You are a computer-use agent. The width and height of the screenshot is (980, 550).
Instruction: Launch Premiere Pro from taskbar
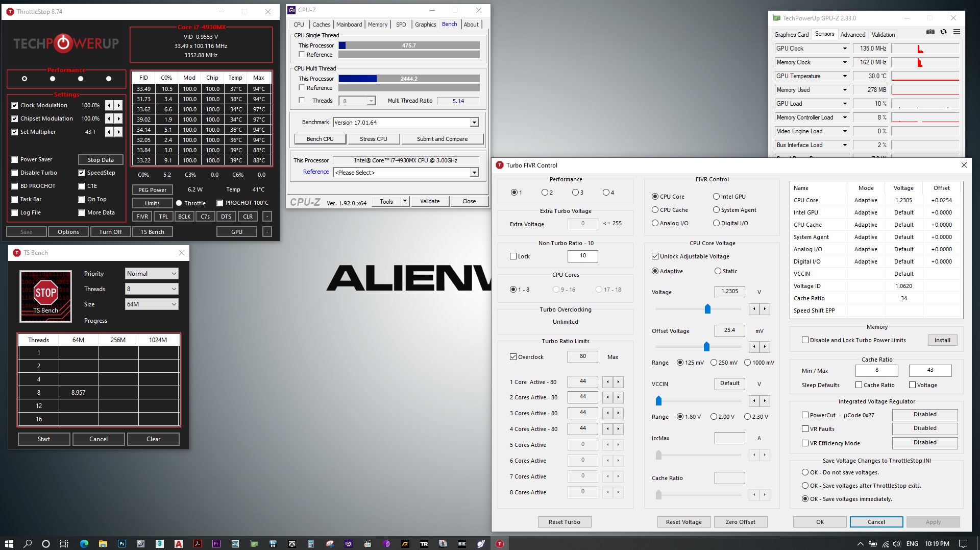(x=216, y=543)
